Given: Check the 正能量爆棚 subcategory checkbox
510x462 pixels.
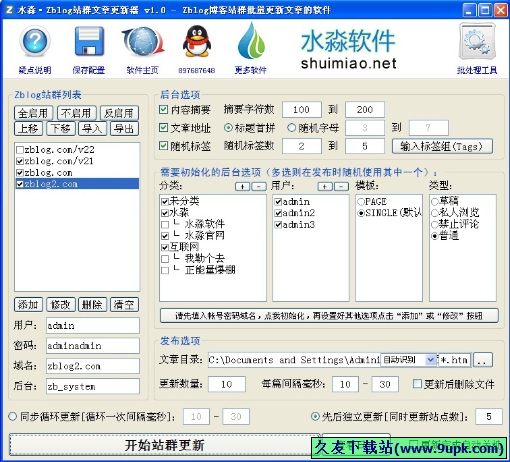Looking at the screenshot, I should click(x=165, y=270).
